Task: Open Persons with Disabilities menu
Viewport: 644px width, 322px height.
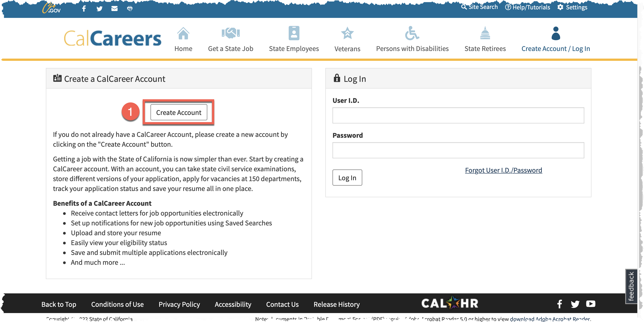Action: (412, 49)
